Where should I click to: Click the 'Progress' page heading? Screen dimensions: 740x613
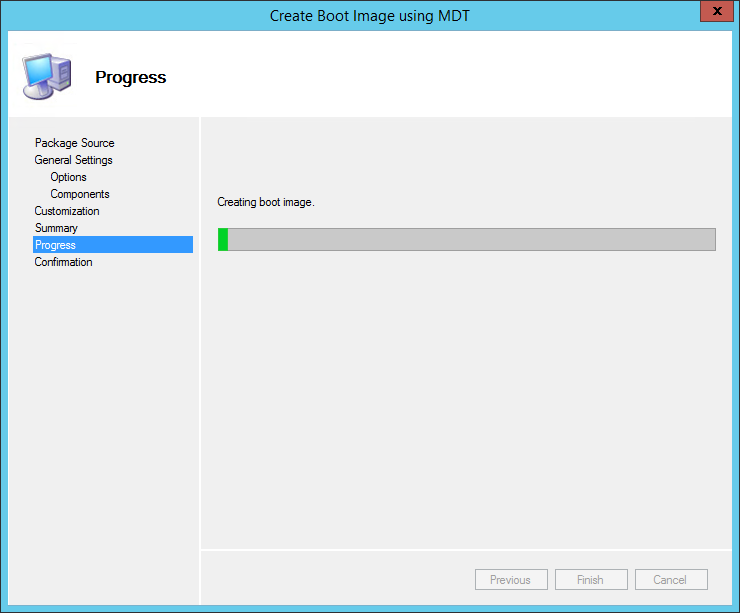[131, 77]
